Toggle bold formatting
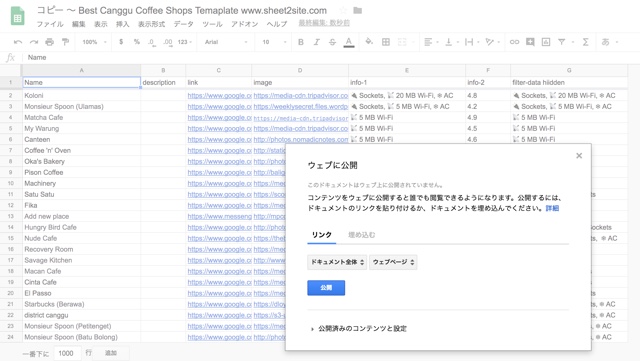The width and height of the screenshot is (640, 361). pos(301,42)
